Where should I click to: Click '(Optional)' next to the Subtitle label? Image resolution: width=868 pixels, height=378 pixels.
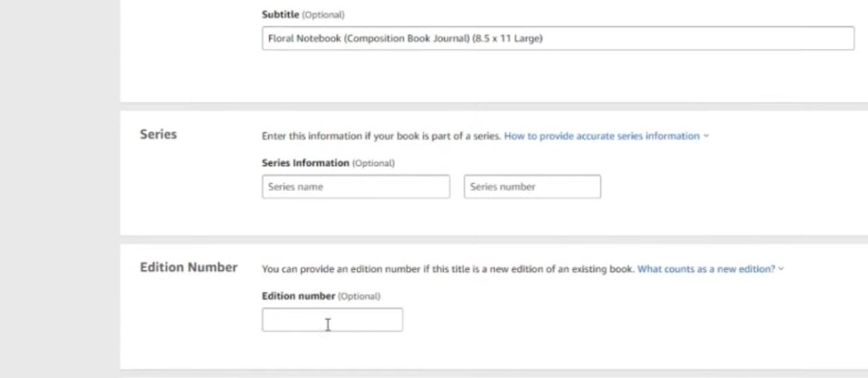click(323, 14)
